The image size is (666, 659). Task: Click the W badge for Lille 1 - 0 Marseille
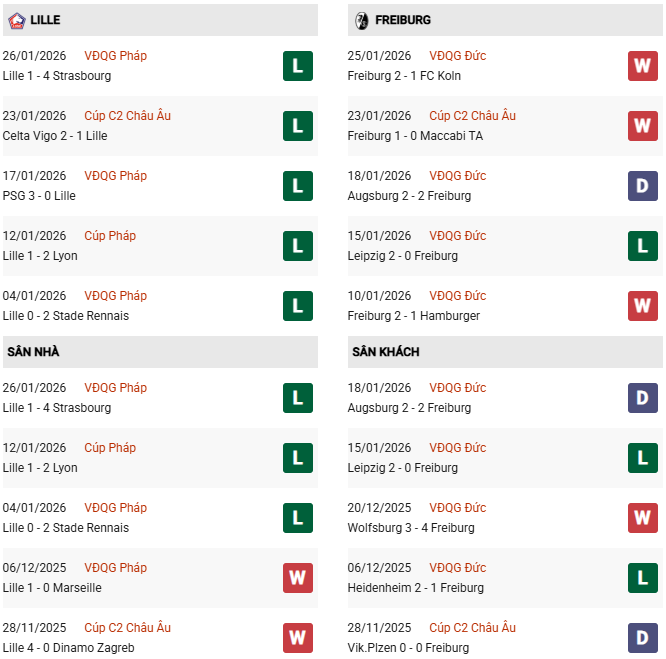click(297, 578)
